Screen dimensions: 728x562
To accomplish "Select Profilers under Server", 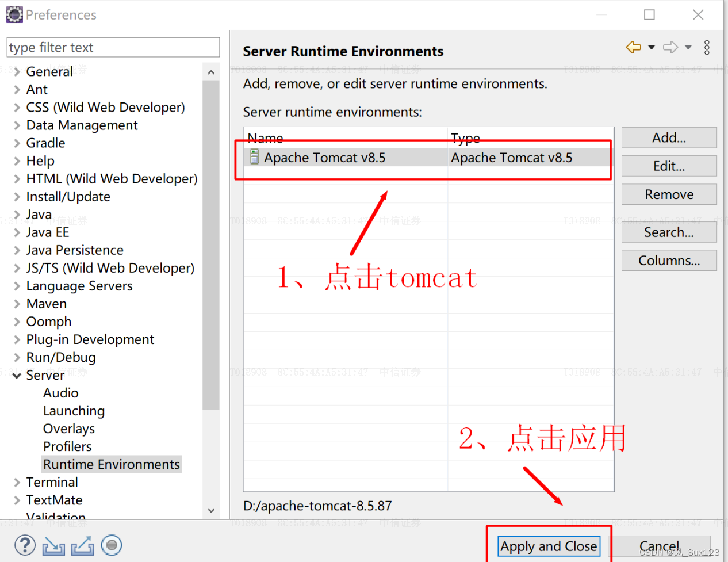I will tap(67, 446).
